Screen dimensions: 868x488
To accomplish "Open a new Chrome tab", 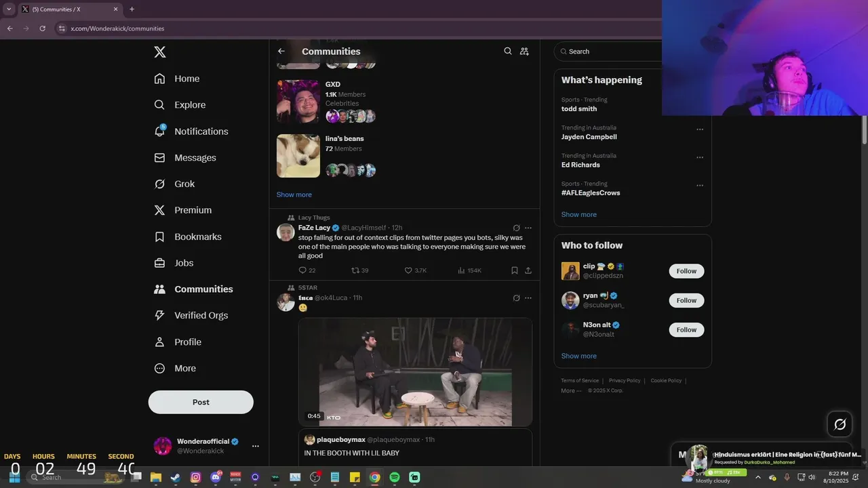I will click(132, 9).
